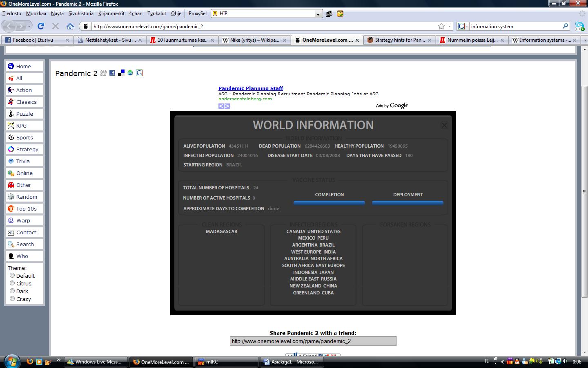This screenshot has width=588, height=368.
Task: Open the Windows Start orb
Action: 11,361
